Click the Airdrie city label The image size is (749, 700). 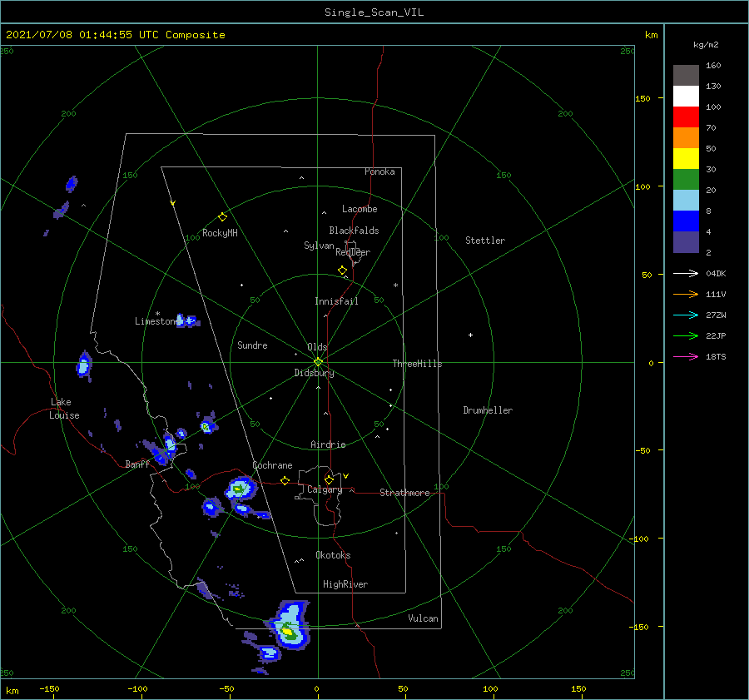click(x=328, y=444)
